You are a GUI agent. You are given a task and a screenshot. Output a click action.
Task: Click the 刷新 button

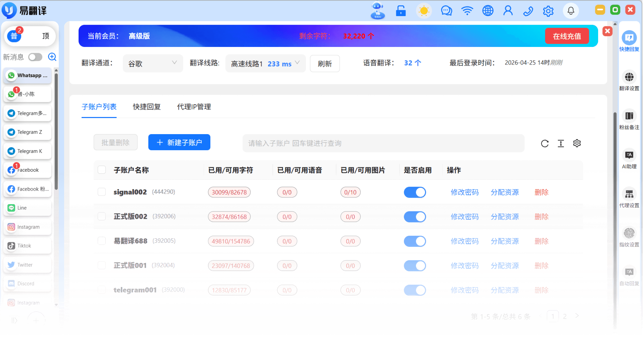(x=325, y=64)
